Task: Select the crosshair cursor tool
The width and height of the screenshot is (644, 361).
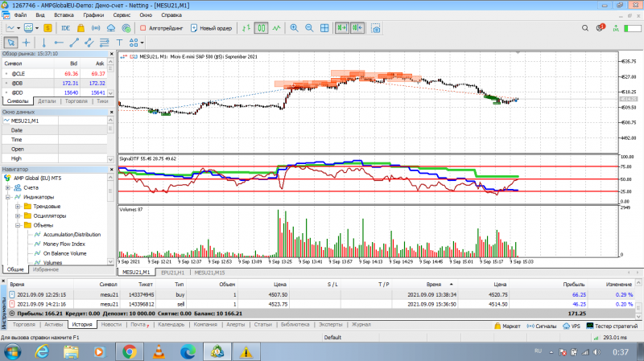Action: coord(27,43)
